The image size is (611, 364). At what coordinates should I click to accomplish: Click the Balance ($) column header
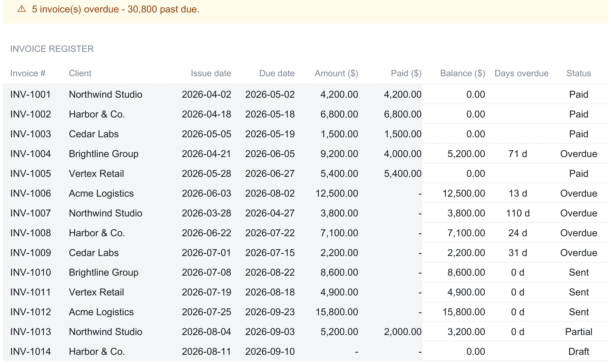(463, 73)
